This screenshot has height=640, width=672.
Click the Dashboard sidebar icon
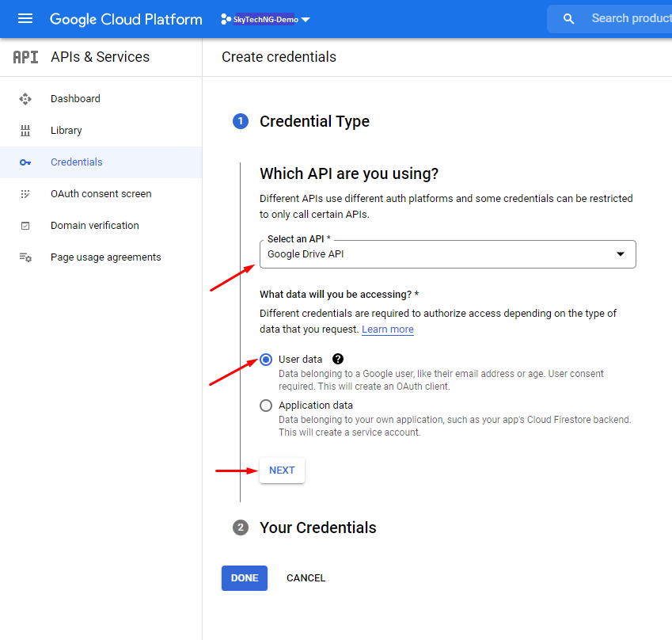pos(25,99)
